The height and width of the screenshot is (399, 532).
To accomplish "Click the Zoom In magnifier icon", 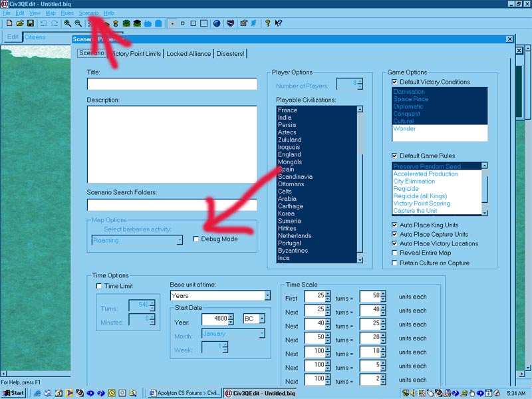I will (x=67, y=23).
